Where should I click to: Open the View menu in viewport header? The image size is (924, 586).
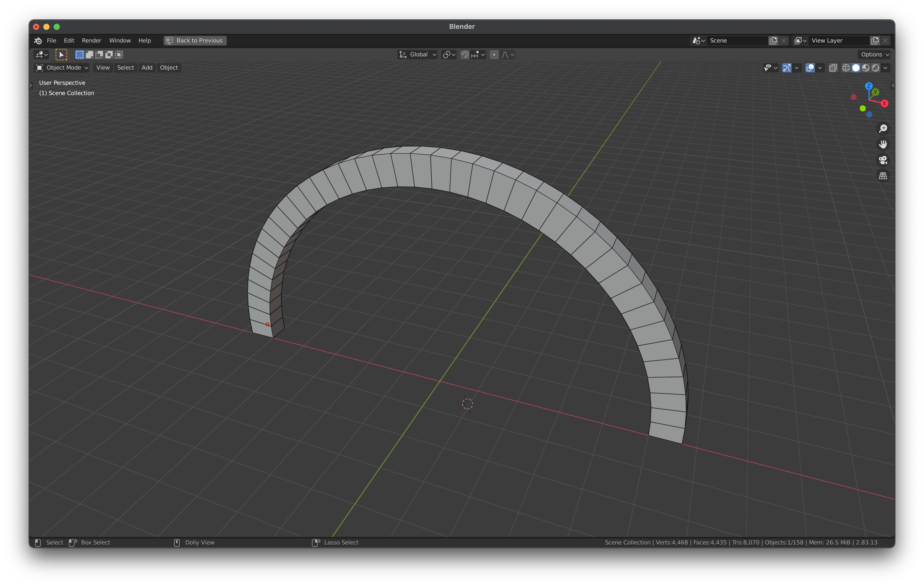[103, 68]
